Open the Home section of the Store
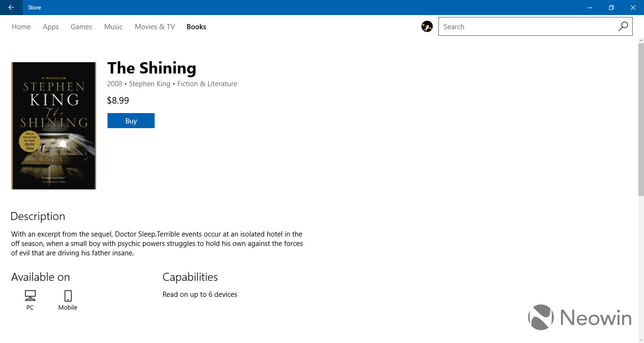644x343 pixels. click(x=21, y=27)
